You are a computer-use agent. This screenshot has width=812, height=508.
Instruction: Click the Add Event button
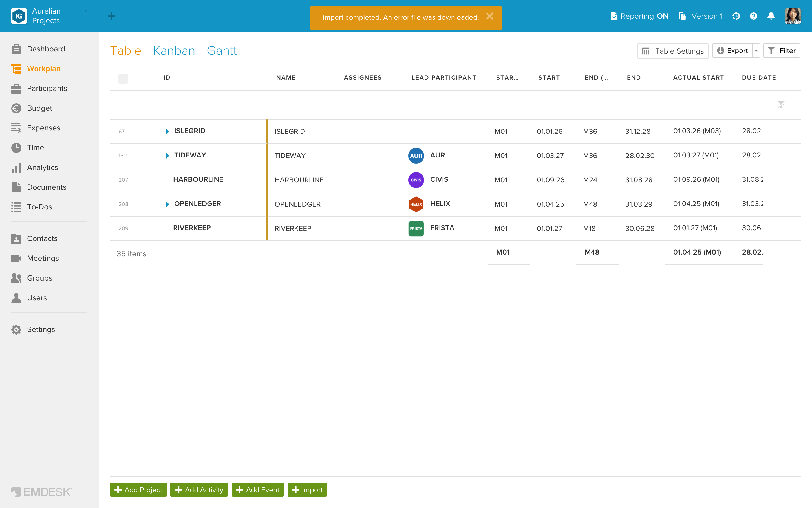(257, 490)
